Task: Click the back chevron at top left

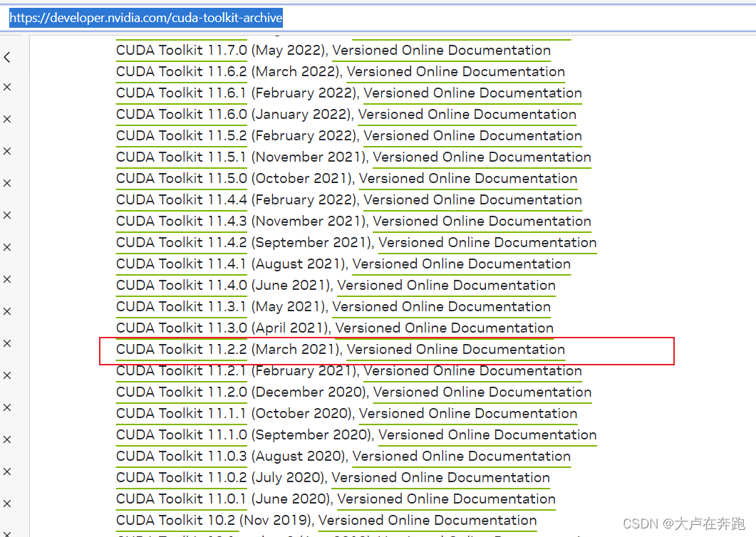Action: point(7,58)
